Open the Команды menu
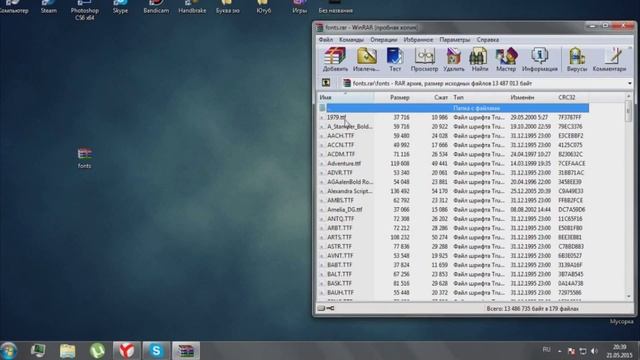The width and height of the screenshot is (640, 360). pyautogui.click(x=351, y=40)
